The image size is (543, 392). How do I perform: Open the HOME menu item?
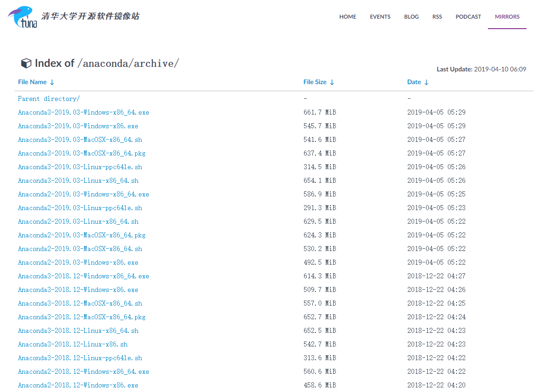click(x=348, y=17)
